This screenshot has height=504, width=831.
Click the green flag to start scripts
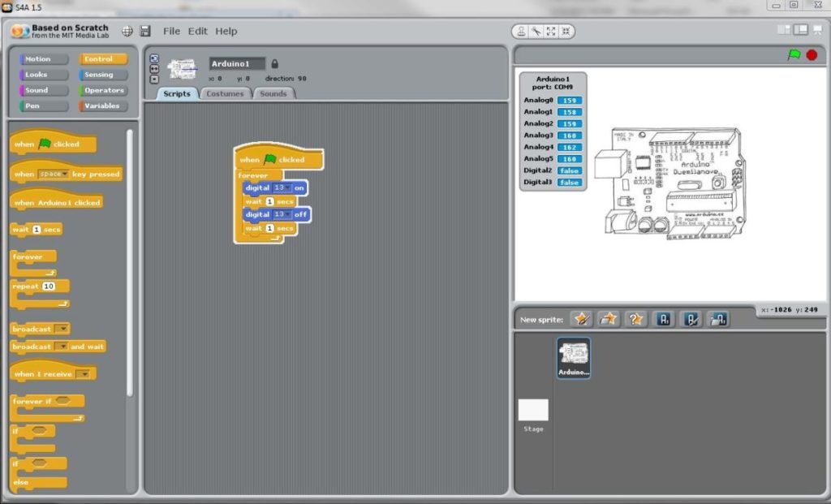tap(794, 55)
